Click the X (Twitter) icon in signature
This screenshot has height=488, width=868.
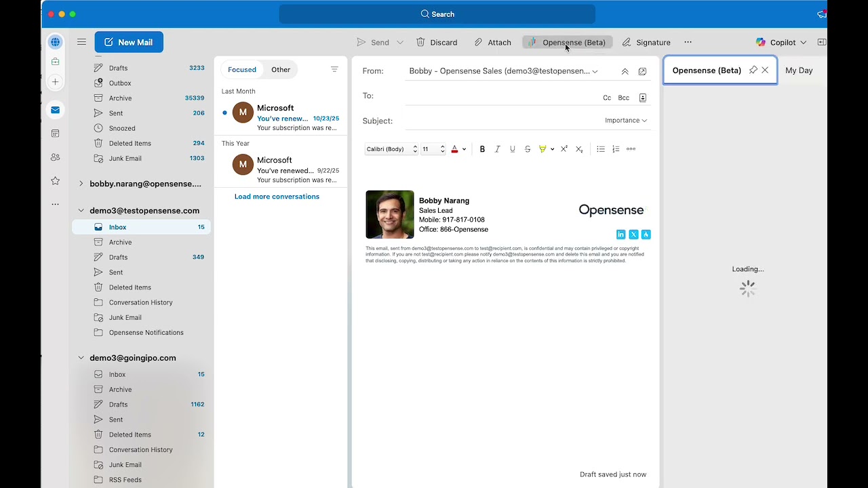pyautogui.click(x=633, y=235)
